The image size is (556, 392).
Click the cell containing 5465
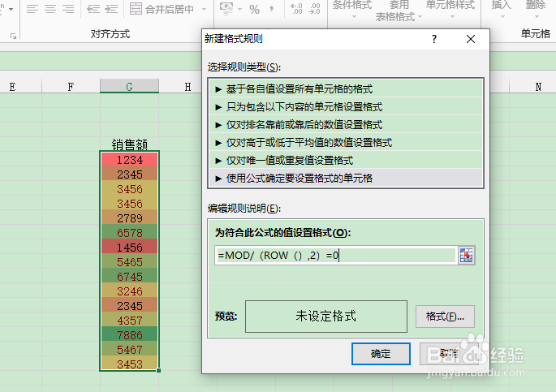(130, 261)
